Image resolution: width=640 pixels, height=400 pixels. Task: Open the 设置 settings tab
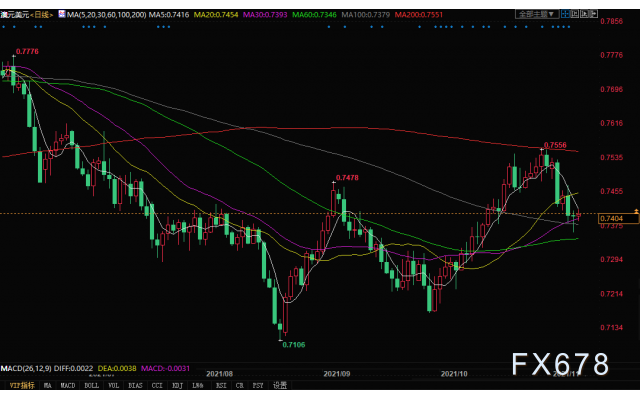[x=280, y=385]
